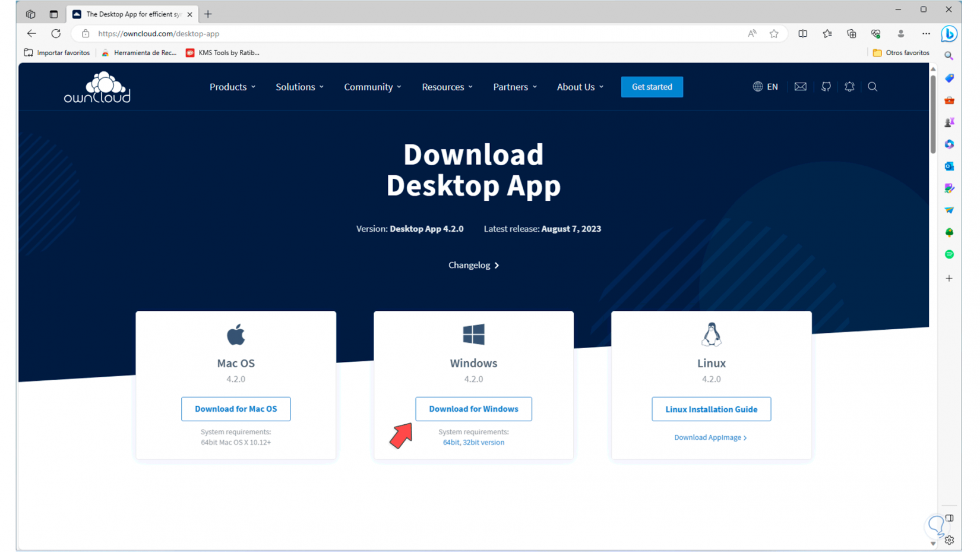Open the GitHub icon in site header
The image size is (980, 552).
[x=826, y=87]
